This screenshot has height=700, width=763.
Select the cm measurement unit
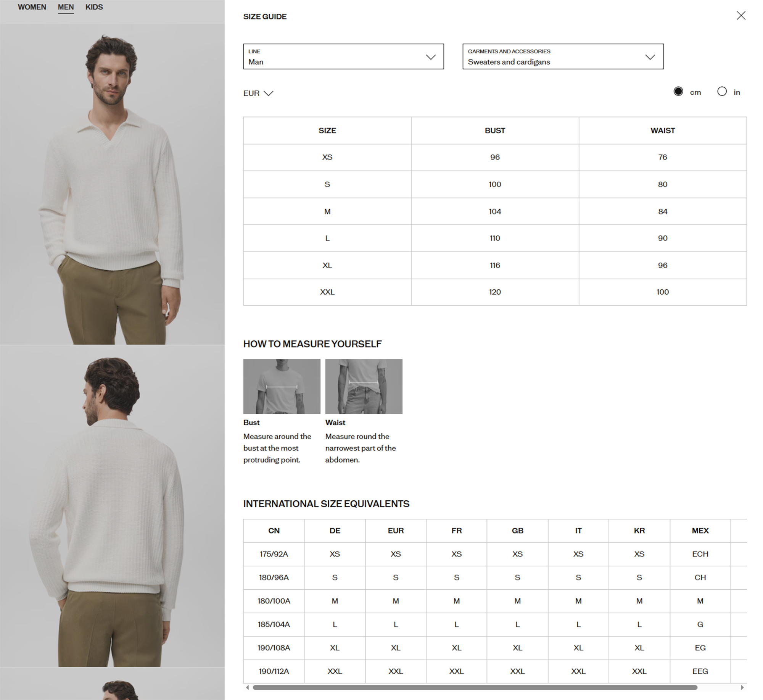(x=678, y=92)
